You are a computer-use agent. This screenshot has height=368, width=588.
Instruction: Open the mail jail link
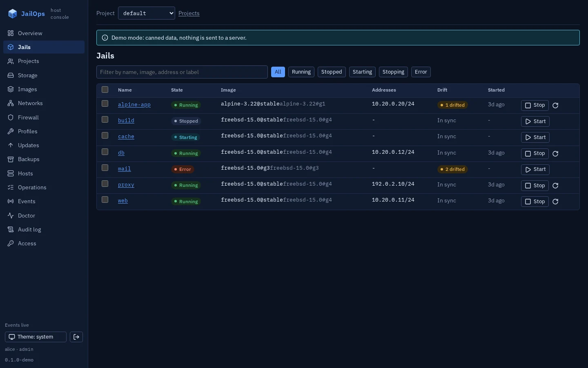(125, 169)
